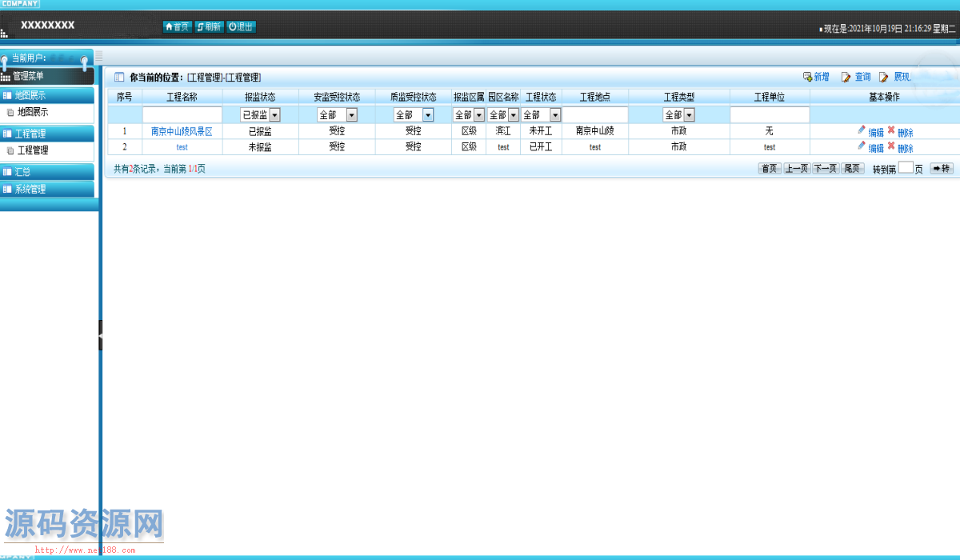Click the 查询 query icon

coord(846,78)
